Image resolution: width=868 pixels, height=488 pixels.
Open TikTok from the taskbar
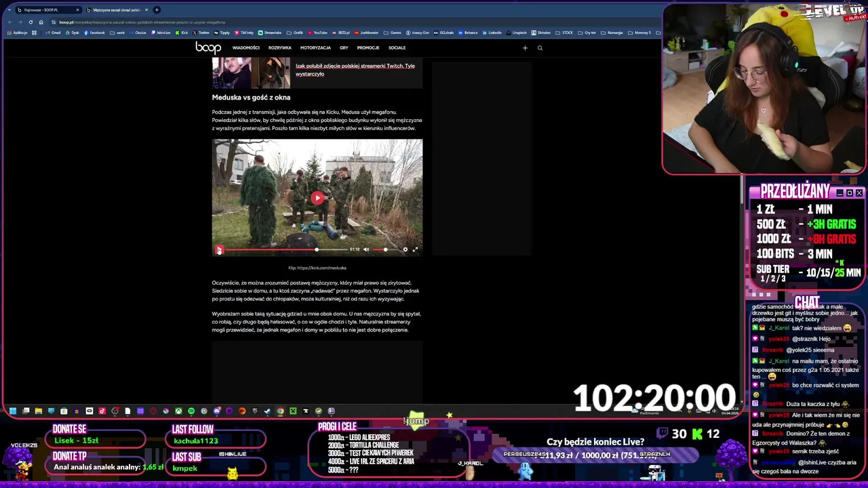click(x=102, y=411)
